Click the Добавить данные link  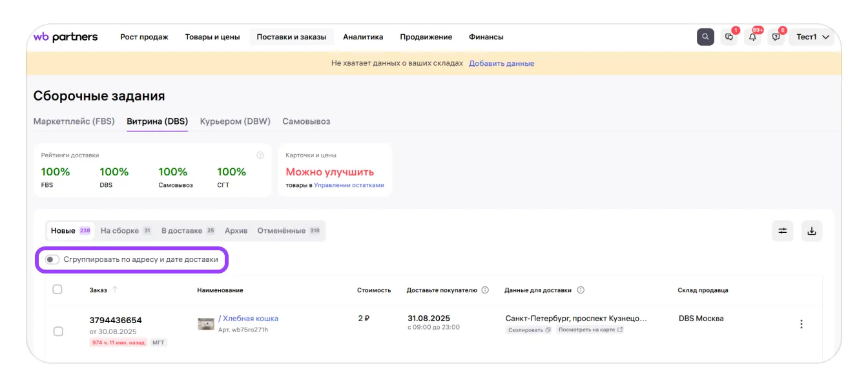pos(501,63)
